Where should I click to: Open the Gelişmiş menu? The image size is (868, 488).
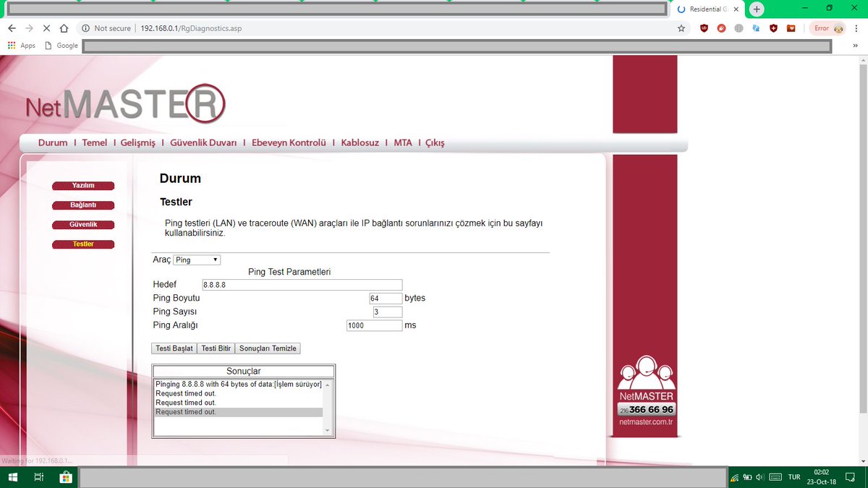coord(138,142)
